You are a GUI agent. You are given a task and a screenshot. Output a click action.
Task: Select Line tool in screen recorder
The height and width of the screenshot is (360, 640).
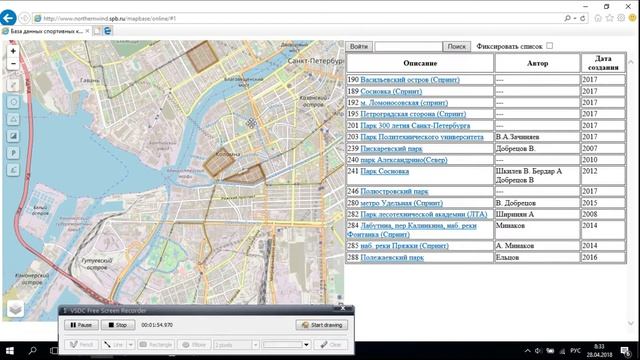click(114, 345)
